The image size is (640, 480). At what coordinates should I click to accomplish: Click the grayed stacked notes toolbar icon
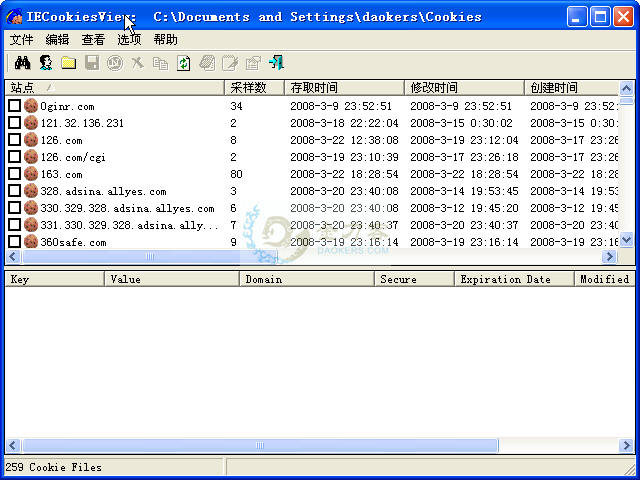pos(207,63)
